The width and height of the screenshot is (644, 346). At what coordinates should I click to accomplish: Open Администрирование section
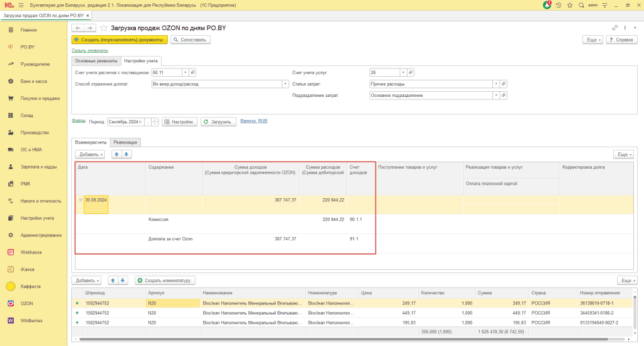click(41, 235)
